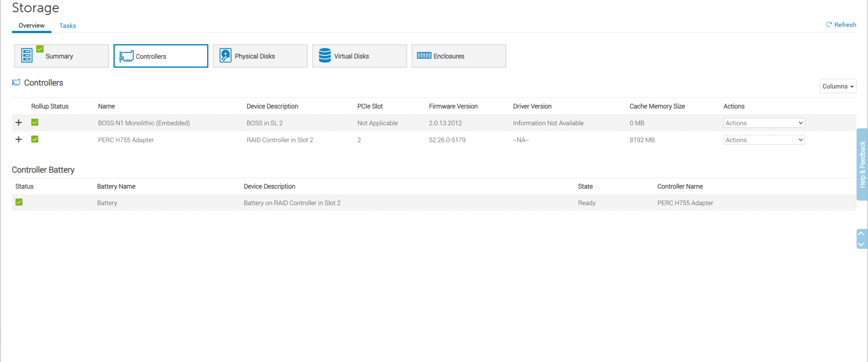
Task: Click green status check in Battery row
Action: [19, 202]
